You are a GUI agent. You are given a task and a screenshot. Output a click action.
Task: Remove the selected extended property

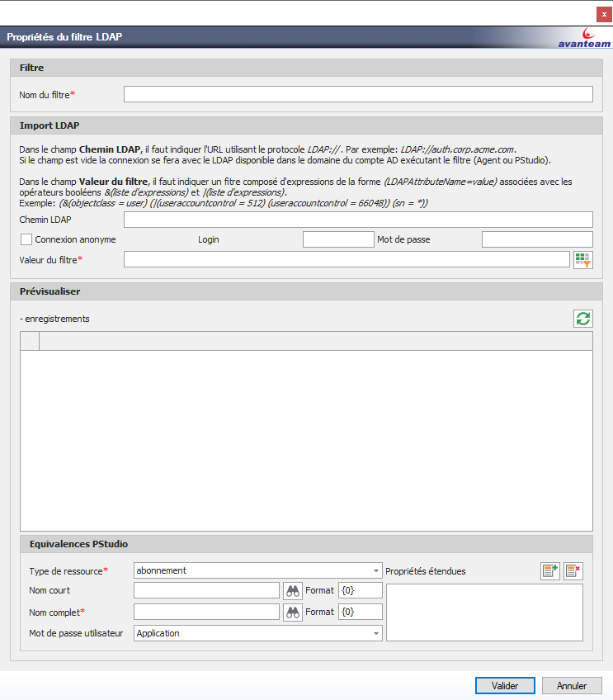573,571
